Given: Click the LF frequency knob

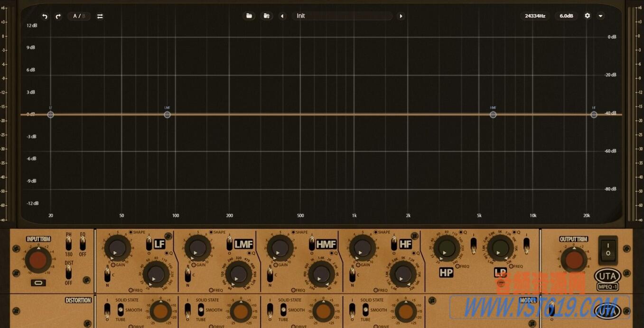Looking at the screenshot, I should coord(156,274).
